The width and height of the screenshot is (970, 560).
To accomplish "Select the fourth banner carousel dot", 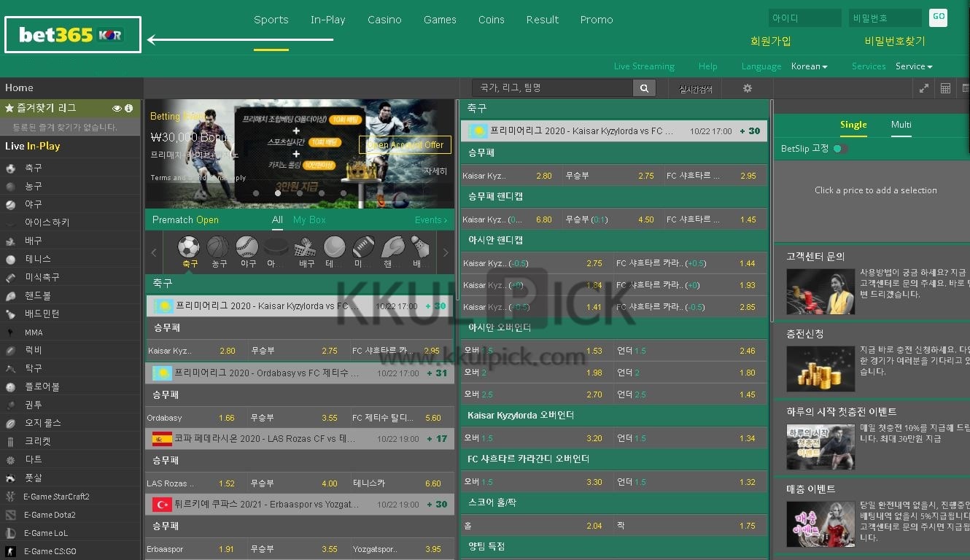I will (322, 193).
